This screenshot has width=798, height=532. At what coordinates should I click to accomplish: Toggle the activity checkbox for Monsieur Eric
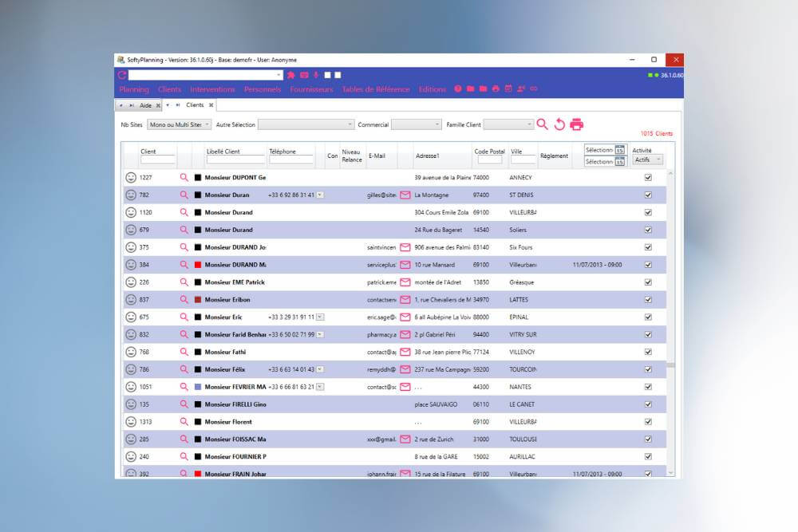648,317
